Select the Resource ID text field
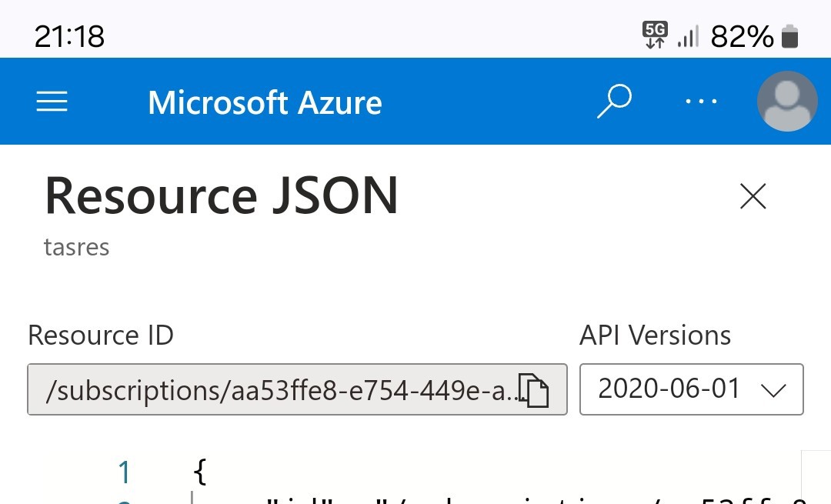Viewport: 831px width, 504px height. click(x=277, y=390)
